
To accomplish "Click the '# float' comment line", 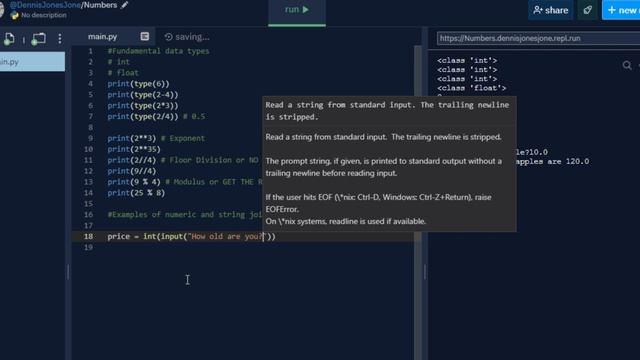I will (123, 73).
